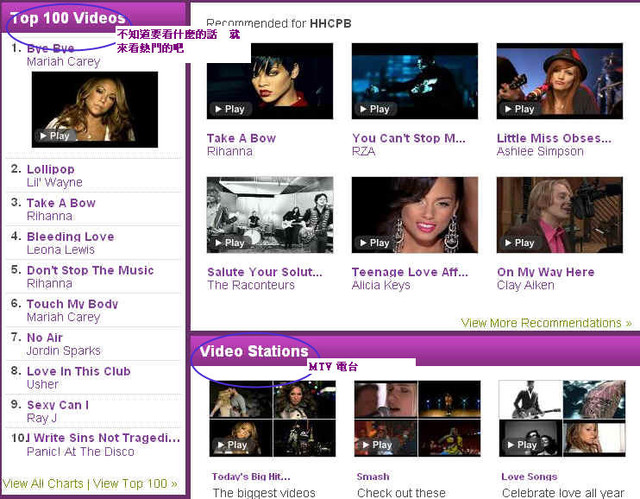The height and width of the screenshot is (499, 640).
Task: Click Mariah Carey name under Touch My Body
Action: click(64, 317)
